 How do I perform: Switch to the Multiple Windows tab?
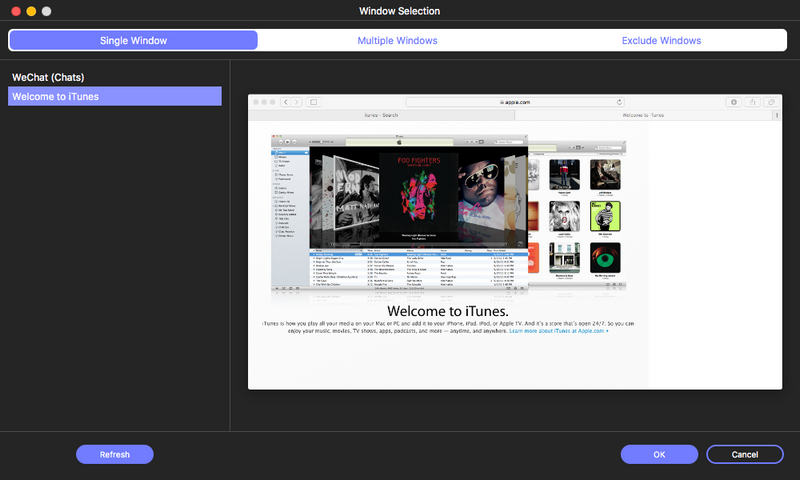pos(397,40)
